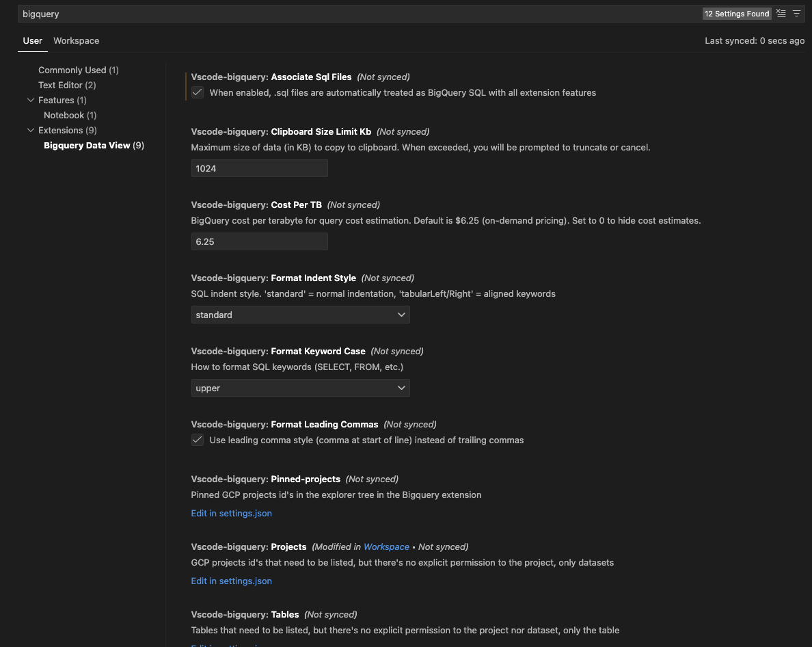Viewport: 812px width, 647px height.
Task: Click the Associate Sql Files setting title
Action: pyautogui.click(x=271, y=77)
